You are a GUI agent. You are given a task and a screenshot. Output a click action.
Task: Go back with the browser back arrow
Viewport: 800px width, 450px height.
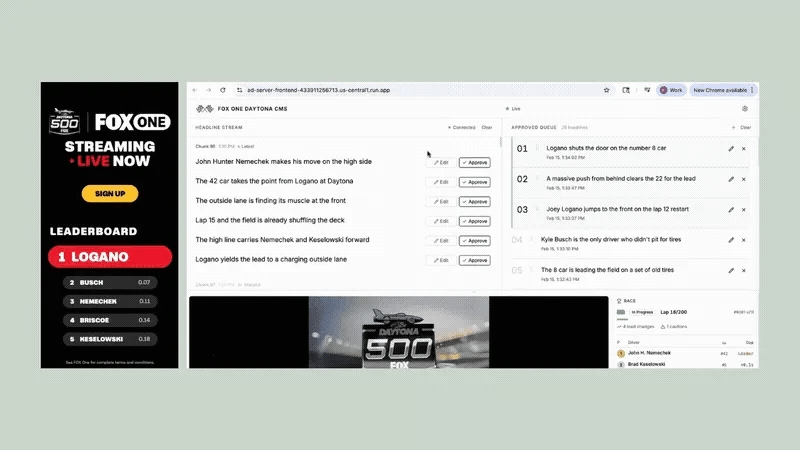pyautogui.click(x=195, y=90)
